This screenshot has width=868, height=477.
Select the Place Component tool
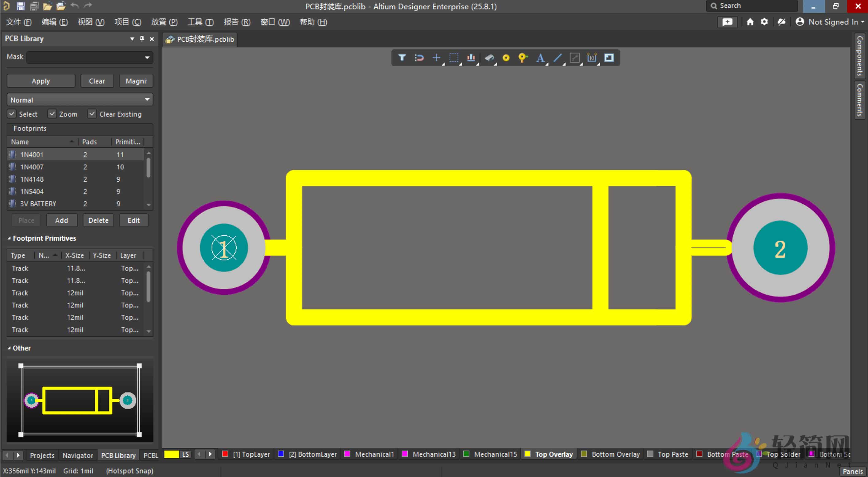(x=489, y=58)
